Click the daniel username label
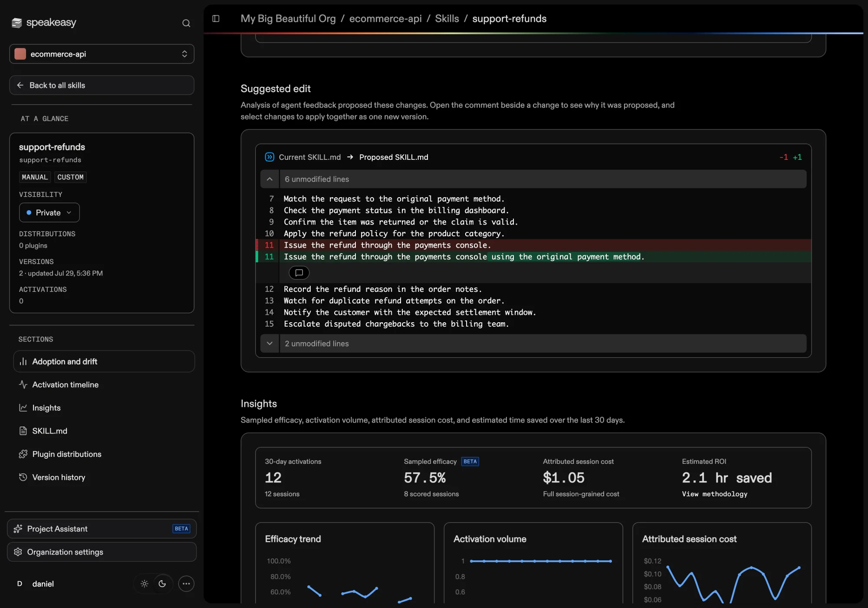Screen dimensions: 868x608 point(43,584)
